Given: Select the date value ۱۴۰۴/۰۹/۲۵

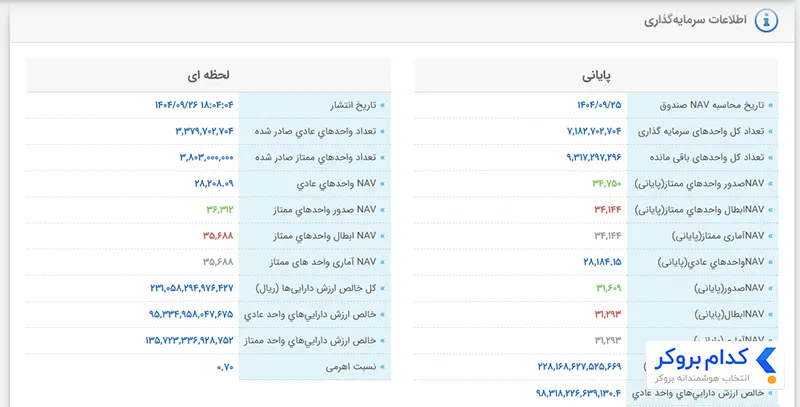Looking at the screenshot, I should coord(599,105).
